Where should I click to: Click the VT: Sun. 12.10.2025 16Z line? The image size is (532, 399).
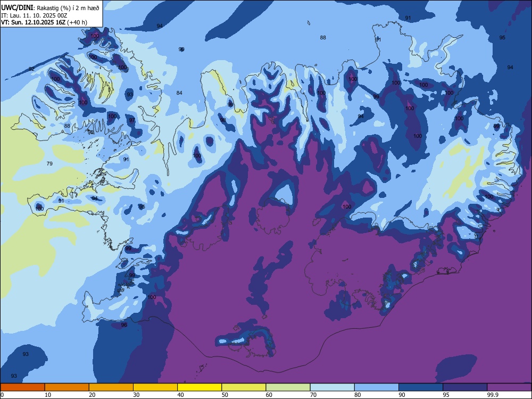(44, 22)
